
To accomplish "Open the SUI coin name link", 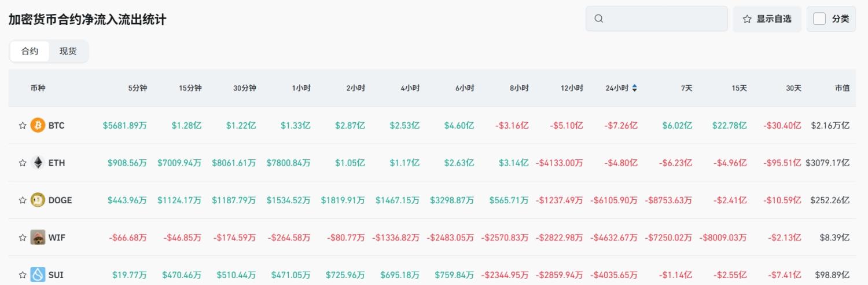I will tap(56, 275).
